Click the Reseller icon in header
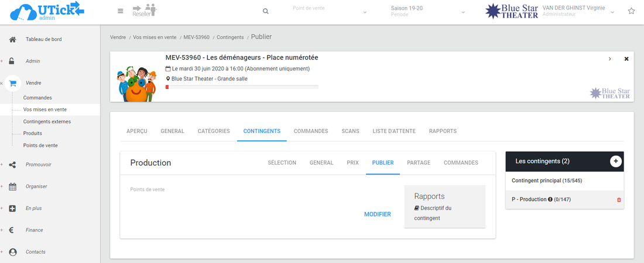 click(x=145, y=11)
